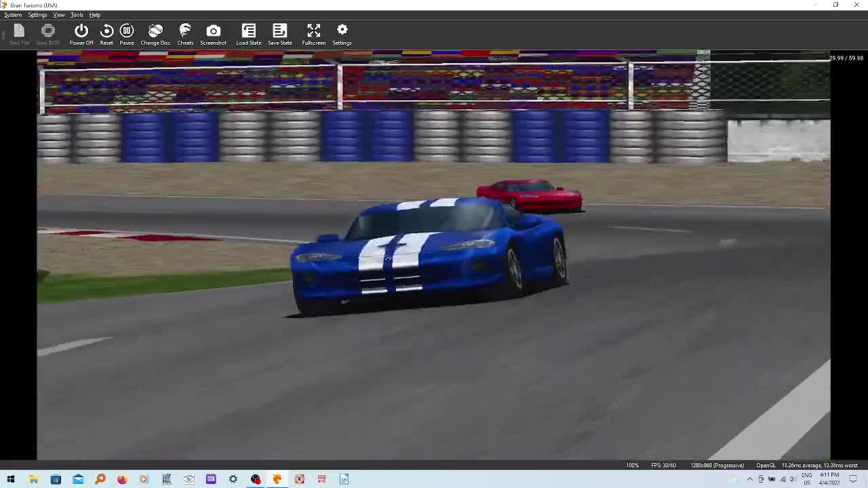Open the Save State list
Image resolution: width=868 pixels, height=488 pixels.
point(280,35)
